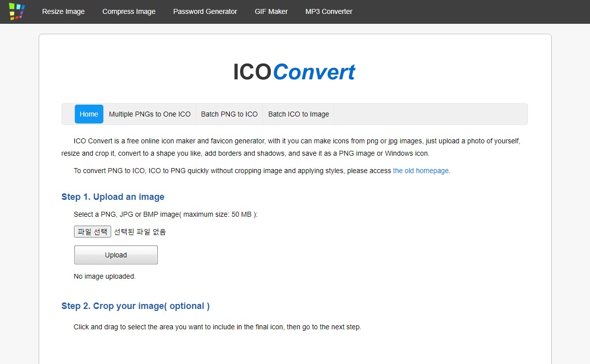
Task: Click the Step 1. Upload an image heading
Action: click(113, 197)
